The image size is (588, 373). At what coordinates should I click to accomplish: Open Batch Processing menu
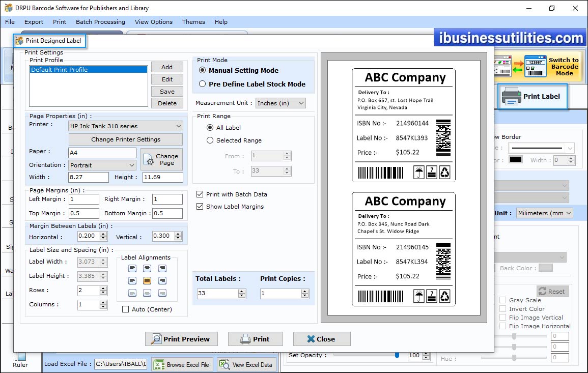(100, 22)
